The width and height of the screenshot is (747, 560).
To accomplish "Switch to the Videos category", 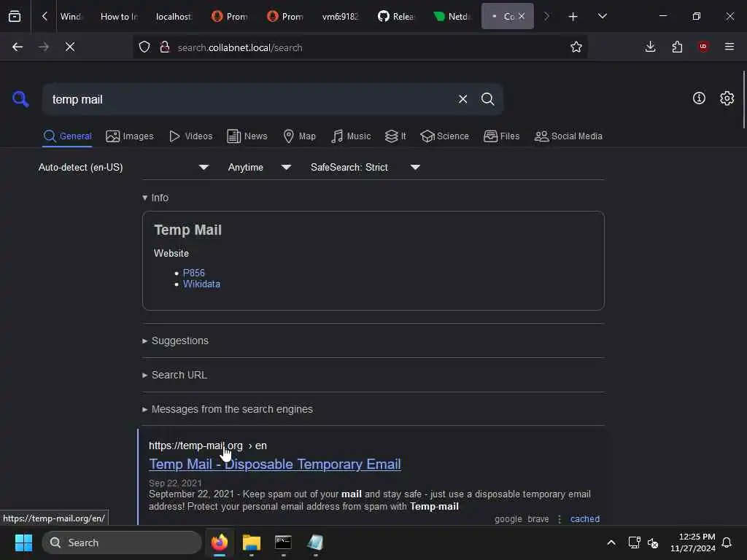I will pos(191,136).
